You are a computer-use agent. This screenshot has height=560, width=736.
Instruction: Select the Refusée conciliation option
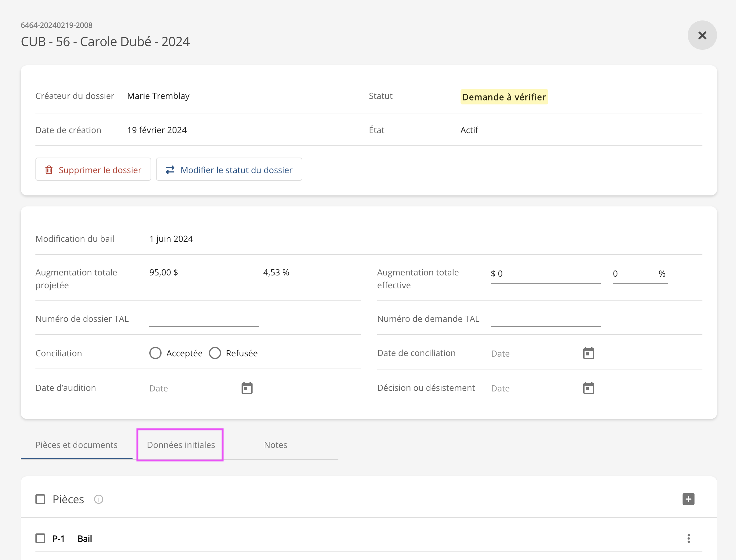click(215, 353)
